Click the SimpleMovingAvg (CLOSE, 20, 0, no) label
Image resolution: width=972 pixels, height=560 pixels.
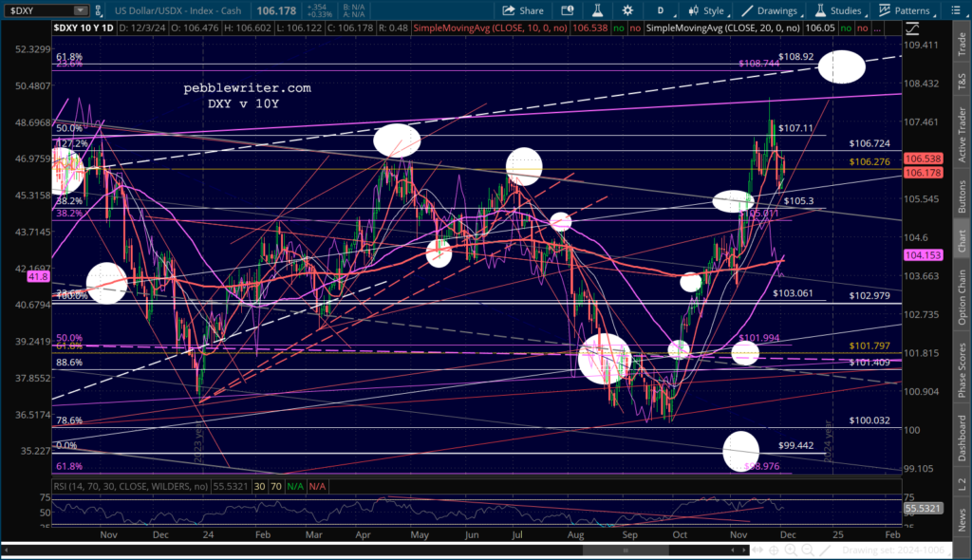[722, 28]
